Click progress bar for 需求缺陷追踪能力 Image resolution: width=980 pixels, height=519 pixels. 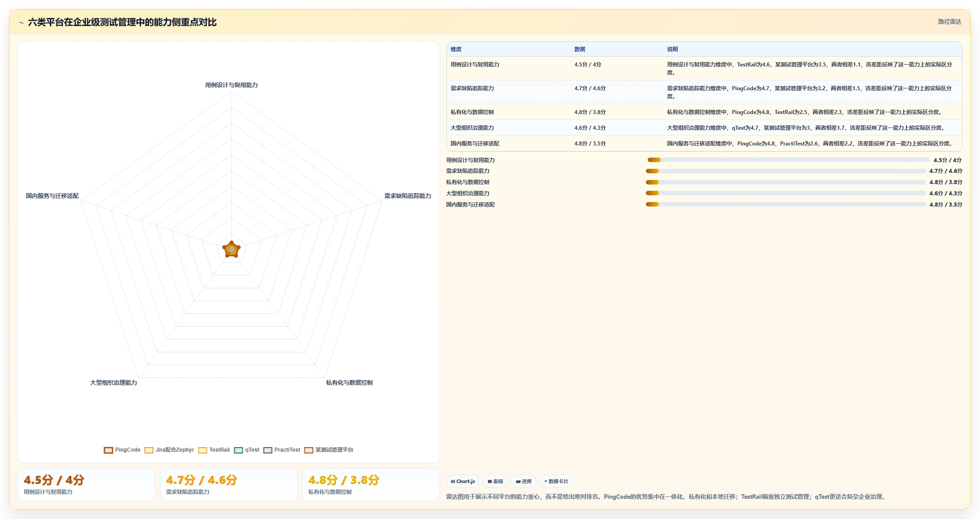pyautogui.click(x=786, y=171)
